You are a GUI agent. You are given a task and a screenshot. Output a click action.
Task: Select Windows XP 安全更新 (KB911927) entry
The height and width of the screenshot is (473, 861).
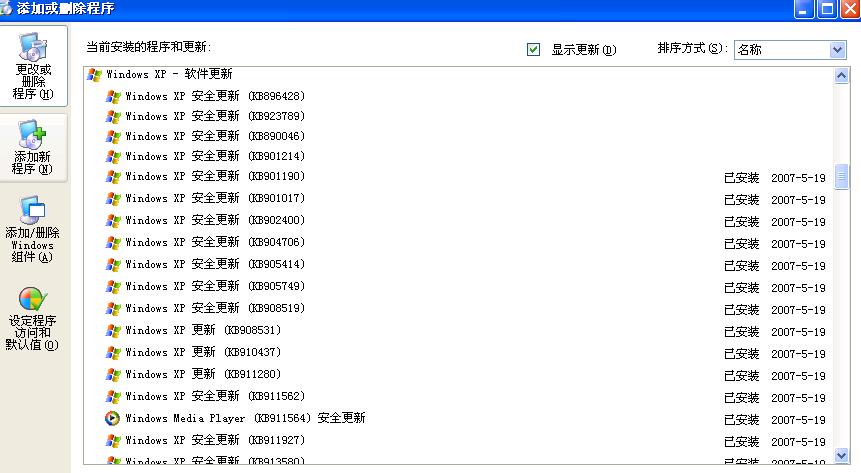click(x=215, y=439)
